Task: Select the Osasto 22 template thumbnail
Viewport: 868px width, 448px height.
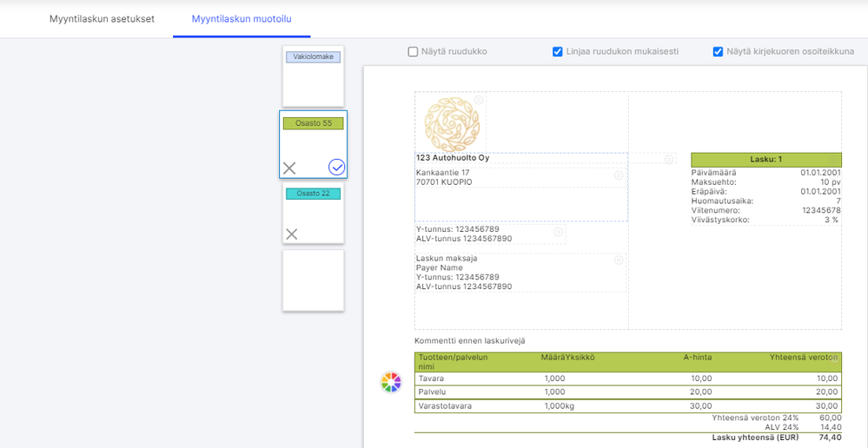Action: pyautogui.click(x=314, y=213)
